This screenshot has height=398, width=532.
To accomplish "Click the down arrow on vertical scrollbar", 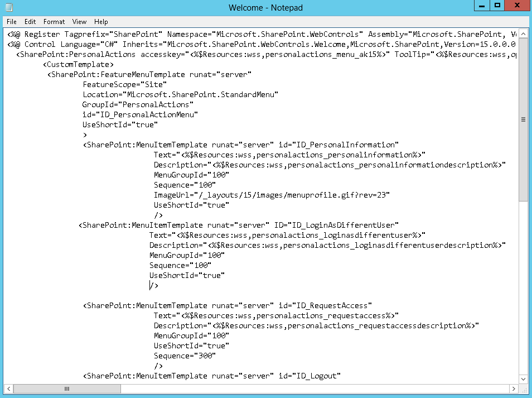I will click(x=523, y=377).
